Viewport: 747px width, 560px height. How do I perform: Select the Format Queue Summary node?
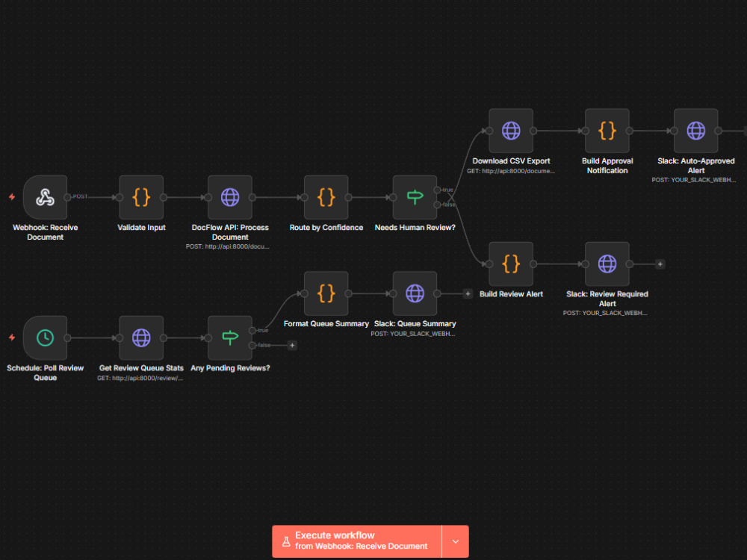(326, 293)
